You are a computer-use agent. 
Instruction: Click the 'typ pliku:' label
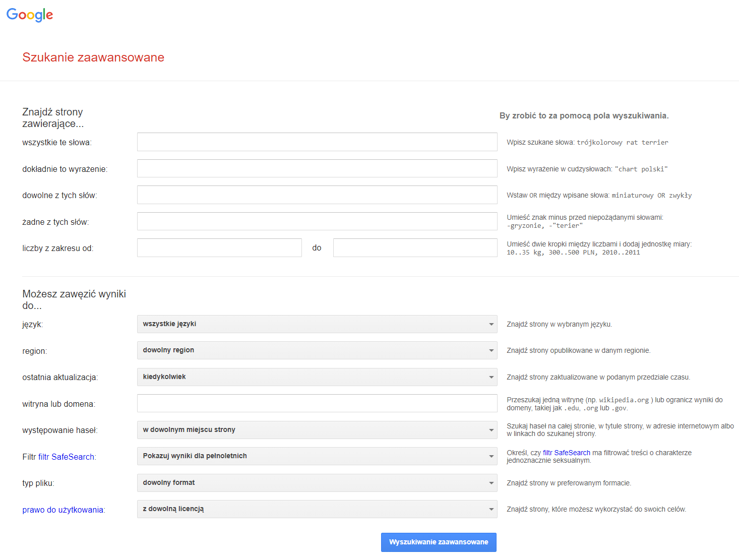38,483
